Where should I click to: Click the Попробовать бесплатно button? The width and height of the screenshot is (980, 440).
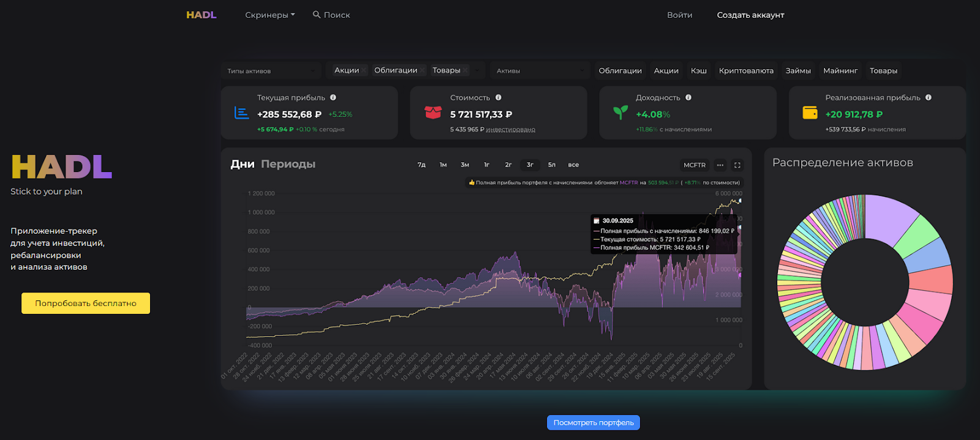[86, 304]
